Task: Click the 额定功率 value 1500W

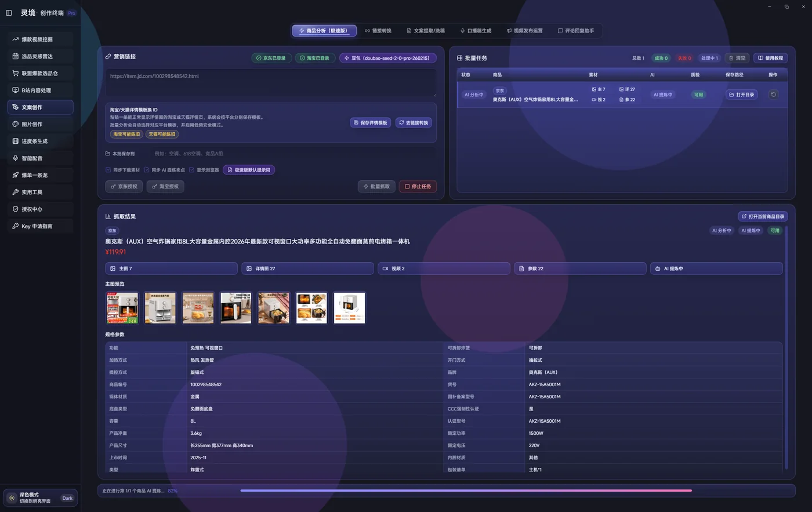Action: (x=536, y=433)
